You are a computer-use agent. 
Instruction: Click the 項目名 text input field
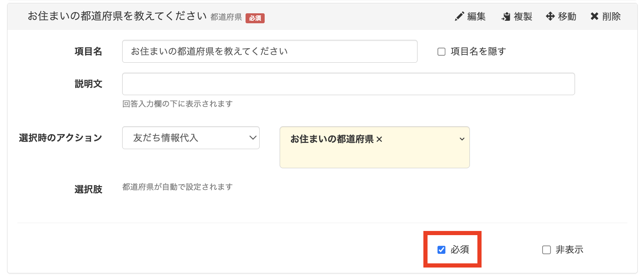[x=270, y=52]
